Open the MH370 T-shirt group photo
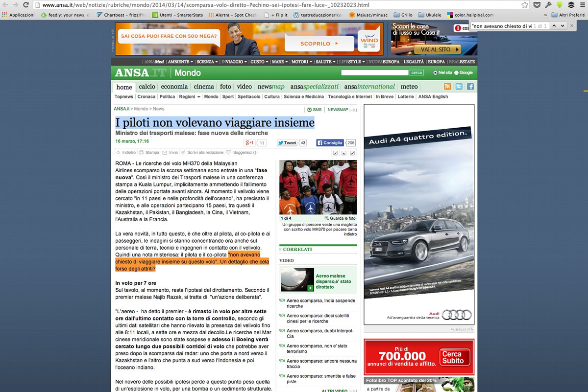Viewport: 588px width, 392px height. [318, 187]
